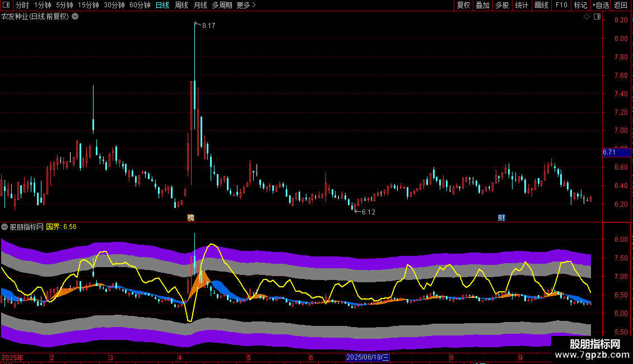The width and height of the screenshot is (633, 364).
Task: Click the 标记 mark button
Action: pyautogui.click(x=580, y=5)
